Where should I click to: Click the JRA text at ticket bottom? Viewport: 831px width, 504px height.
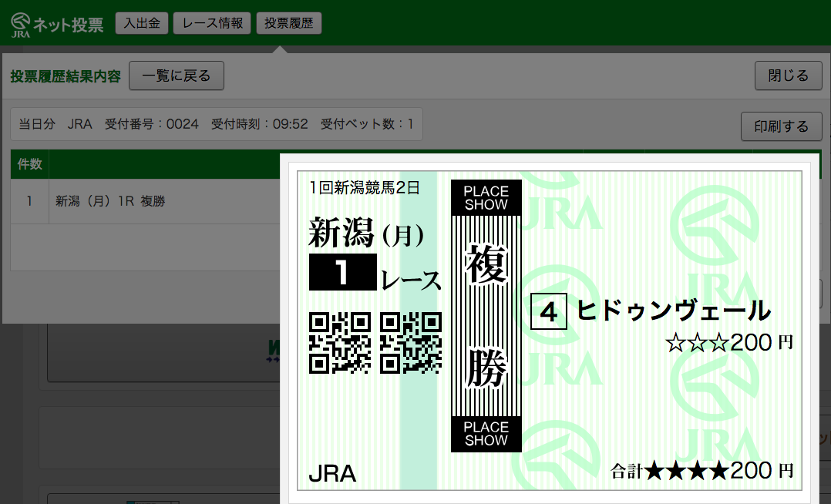pos(332,474)
